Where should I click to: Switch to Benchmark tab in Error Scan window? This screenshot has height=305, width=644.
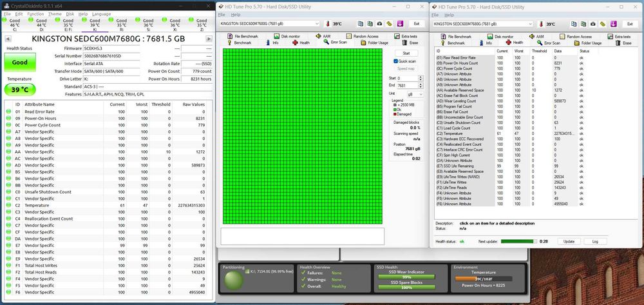[239, 43]
